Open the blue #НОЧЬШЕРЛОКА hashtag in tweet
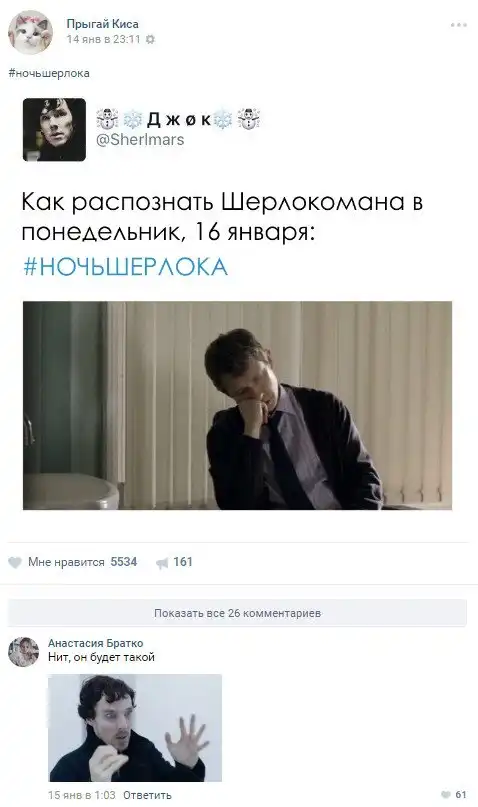 coord(126,267)
